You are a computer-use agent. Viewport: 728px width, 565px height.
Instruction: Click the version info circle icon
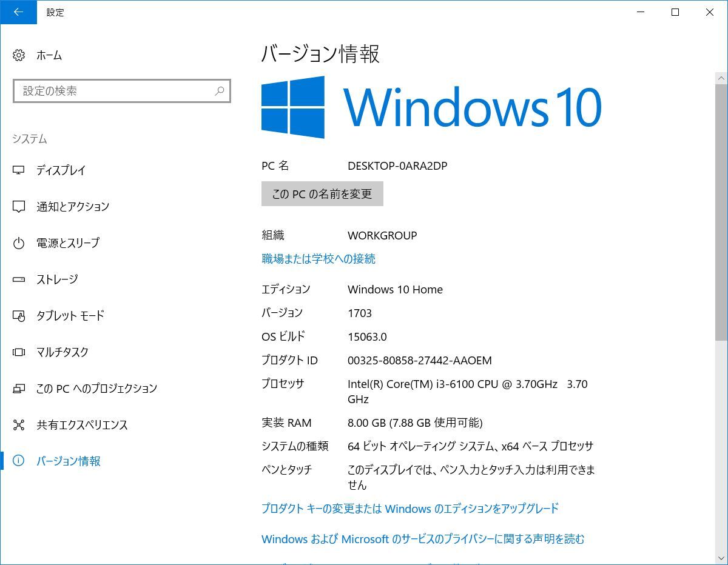click(19, 461)
